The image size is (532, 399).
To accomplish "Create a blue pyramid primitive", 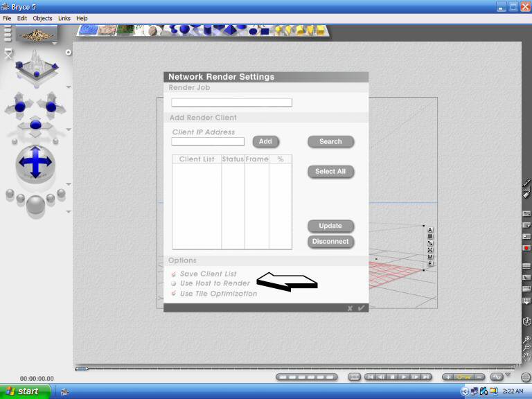I will 230,30.
